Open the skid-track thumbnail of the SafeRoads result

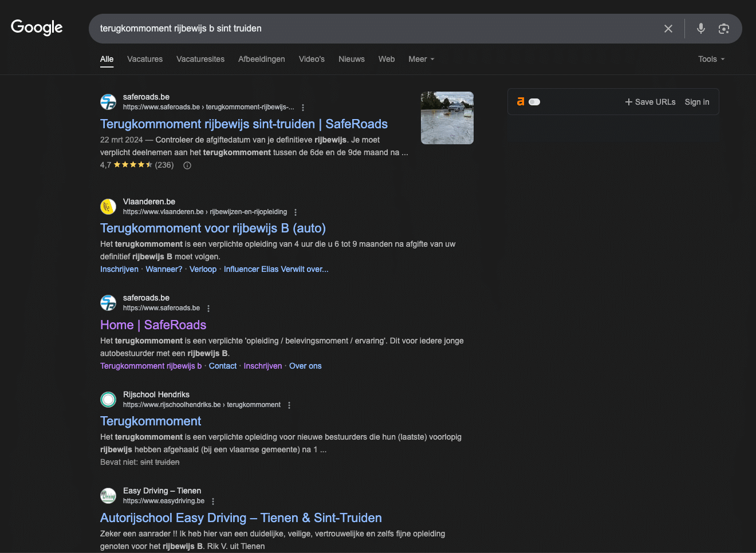click(x=447, y=118)
